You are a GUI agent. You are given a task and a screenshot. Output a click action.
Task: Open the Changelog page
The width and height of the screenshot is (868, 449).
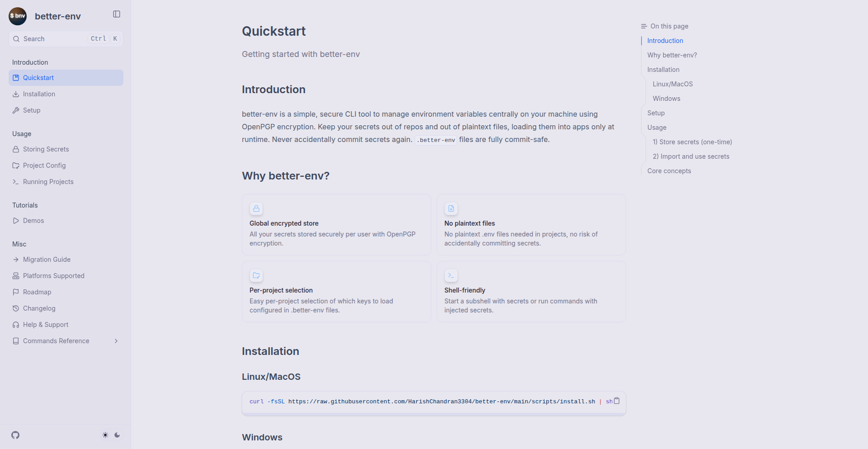pyautogui.click(x=39, y=308)
